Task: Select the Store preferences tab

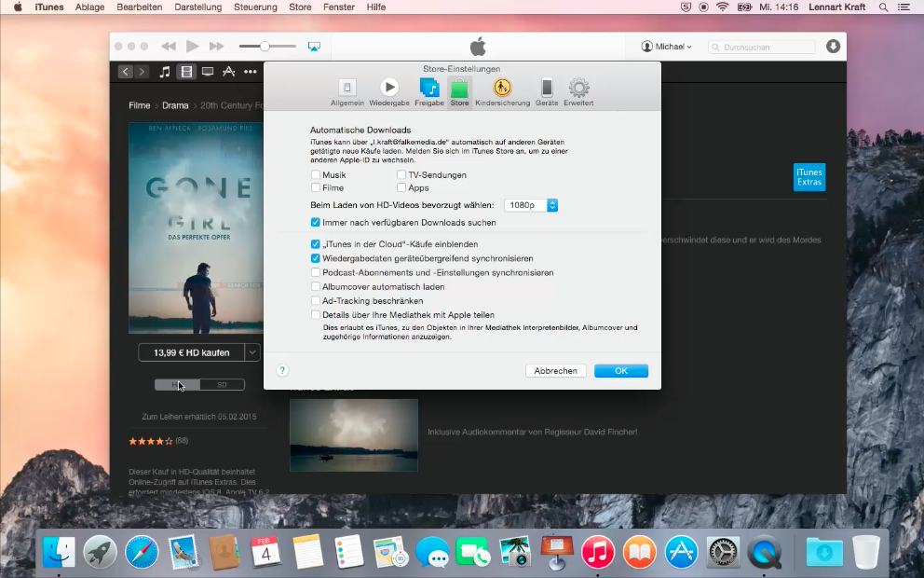Action: [459, 92]
